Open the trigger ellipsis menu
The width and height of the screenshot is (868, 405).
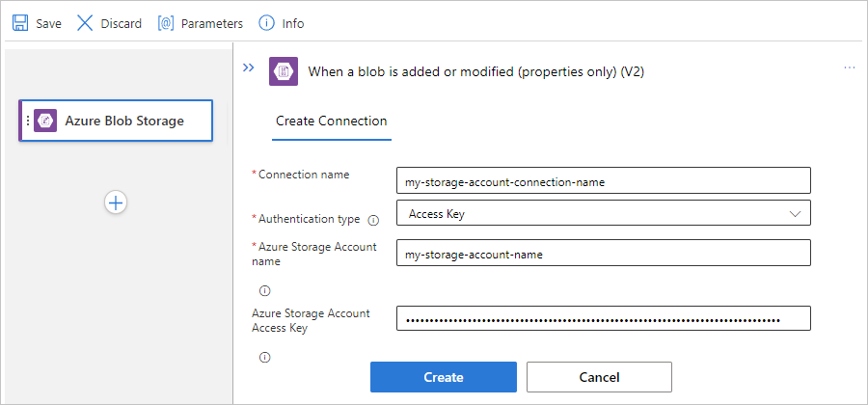point(849,68)
